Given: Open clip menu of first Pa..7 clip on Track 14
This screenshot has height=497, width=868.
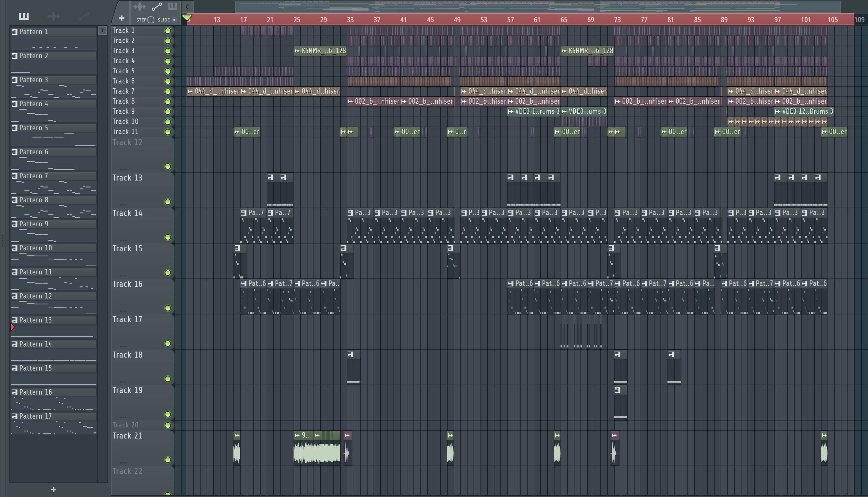Looking at the screenshot, I should pos(244,213).
